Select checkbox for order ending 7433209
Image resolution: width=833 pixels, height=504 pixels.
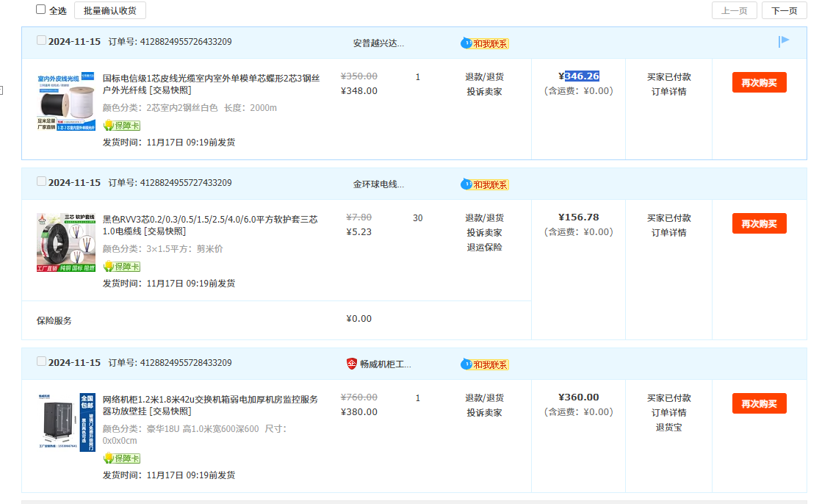(x=41, y=181)
